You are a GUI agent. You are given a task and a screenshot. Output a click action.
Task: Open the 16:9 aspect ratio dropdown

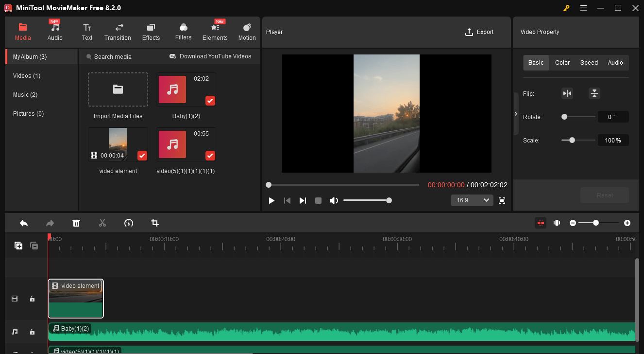472,200
